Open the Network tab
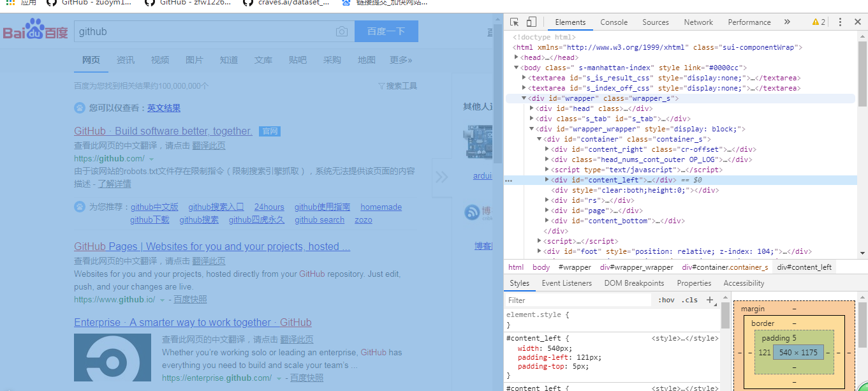The width and height of the screenshot is (868, 391). 698,22
